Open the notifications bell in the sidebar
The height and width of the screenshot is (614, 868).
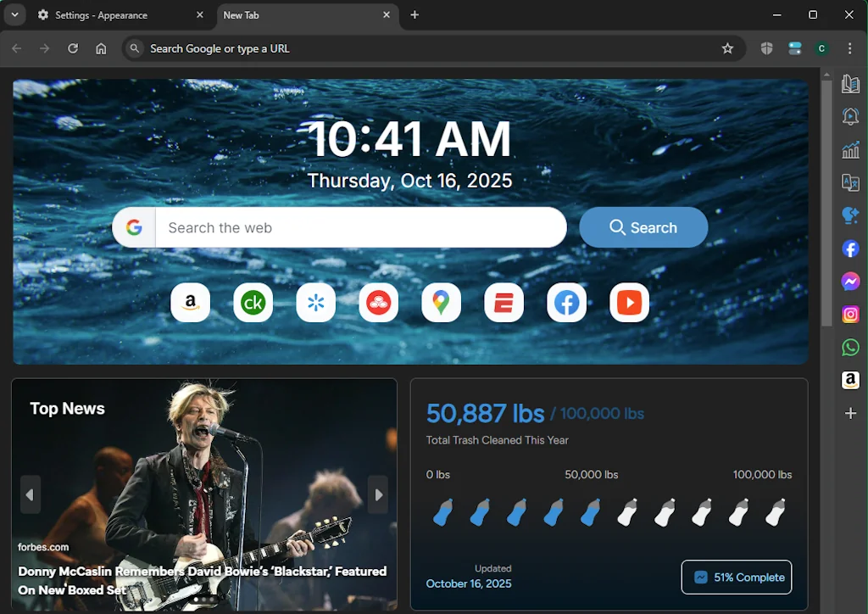point(850,116)
